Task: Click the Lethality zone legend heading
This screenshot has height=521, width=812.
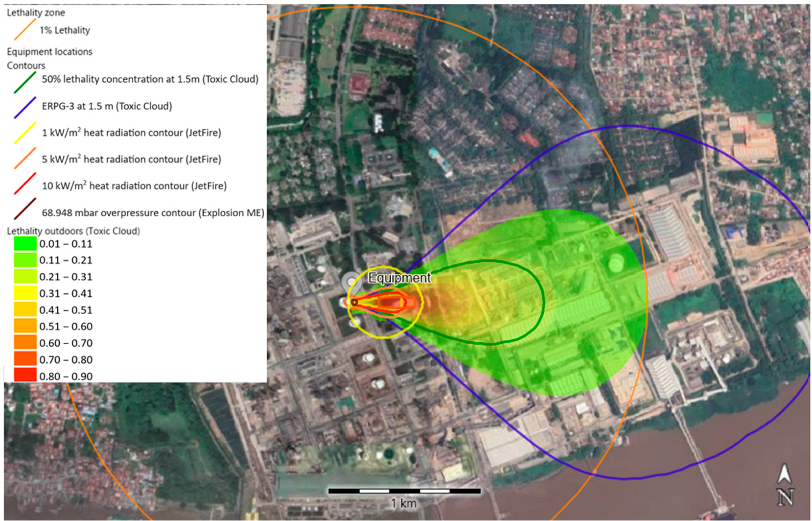Action: pyautogui.click(x=36, y=13)
